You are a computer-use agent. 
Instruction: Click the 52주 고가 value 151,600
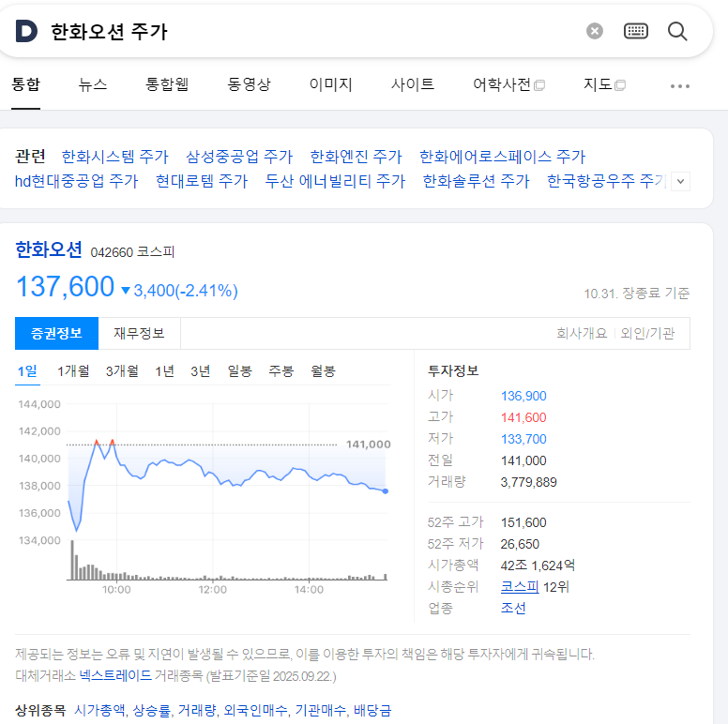[523, 522]
